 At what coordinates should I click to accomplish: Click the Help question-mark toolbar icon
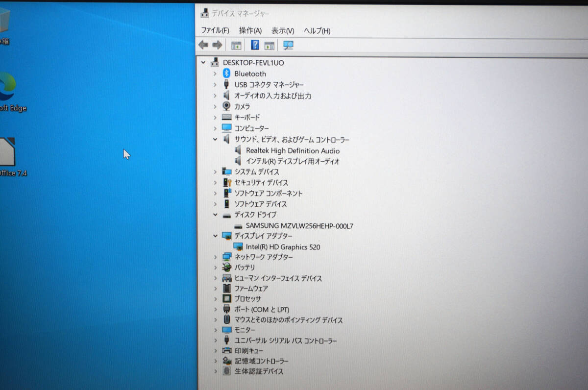pyautogui.click(x=255, y=45)
